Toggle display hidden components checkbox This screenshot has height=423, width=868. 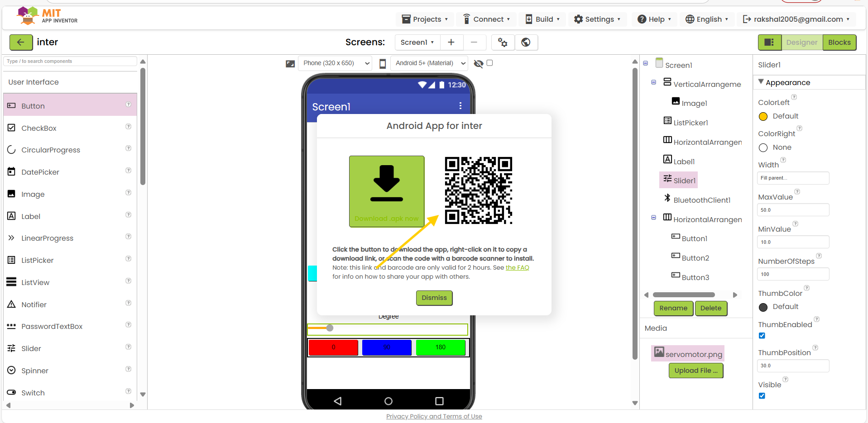click(489, 63)
